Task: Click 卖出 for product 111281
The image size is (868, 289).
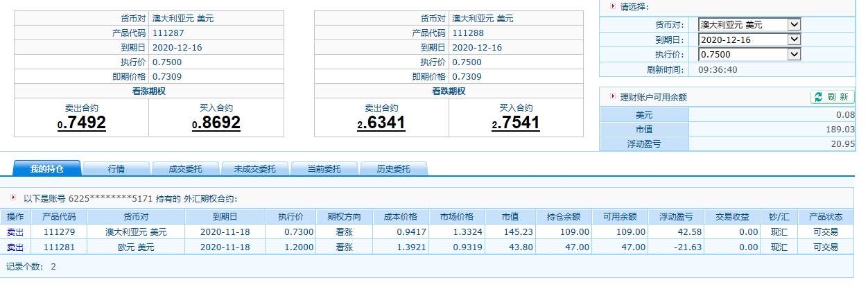Action: pyautogui.click(x=15, y=247)
